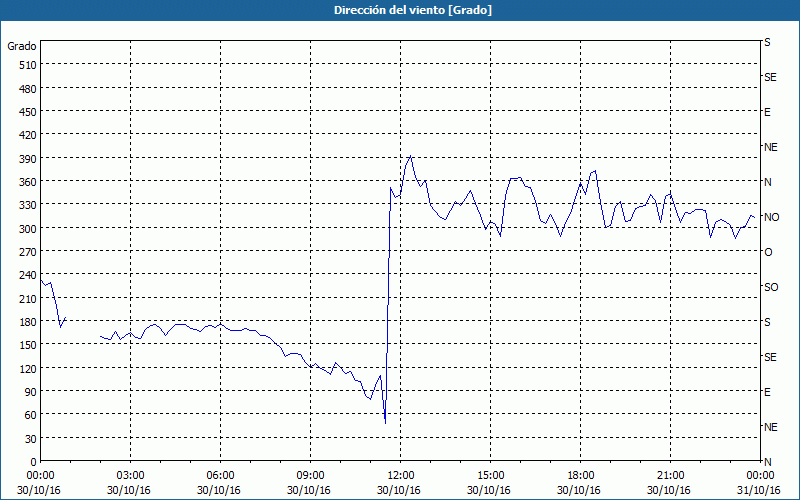Click the 31/10/16 date label
Image resolution: width=800 pixels, height=500 pixels.
(x=760, y=491)
